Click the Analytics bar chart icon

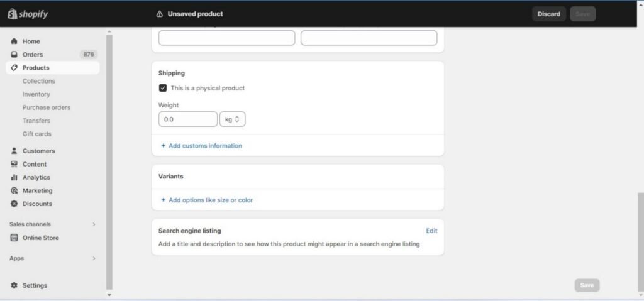pyautogui.click(x=14, y=177)
